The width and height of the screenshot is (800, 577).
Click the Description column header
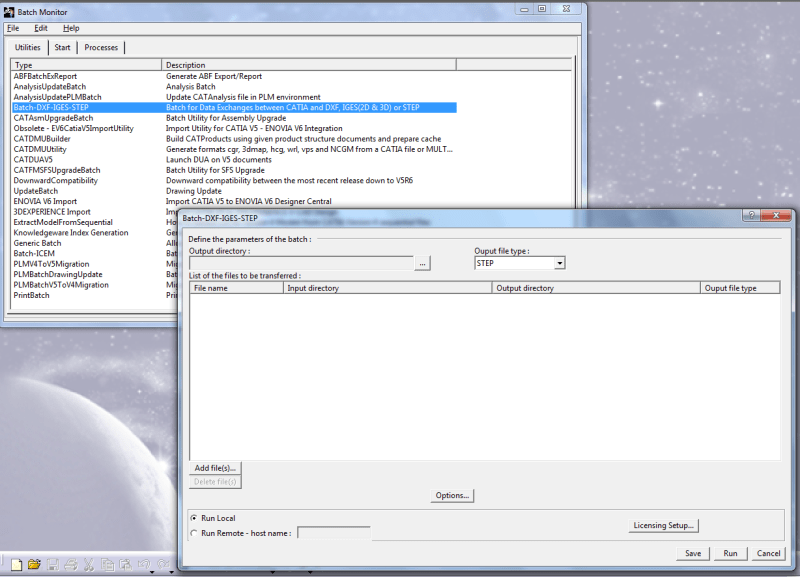click(x=309, y=65)
